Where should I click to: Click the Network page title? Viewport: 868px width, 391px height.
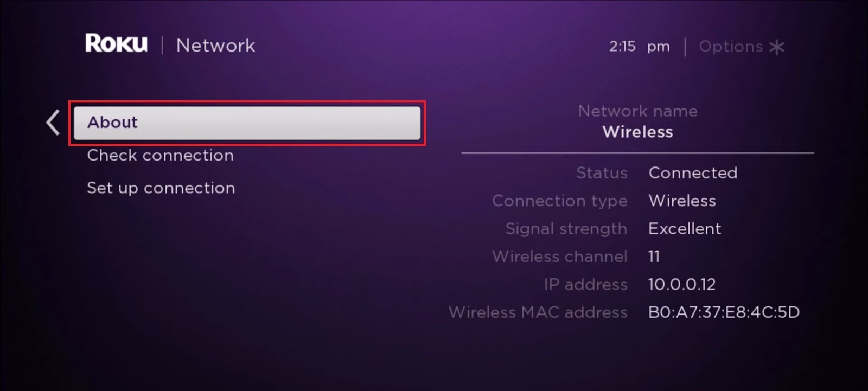215,46
